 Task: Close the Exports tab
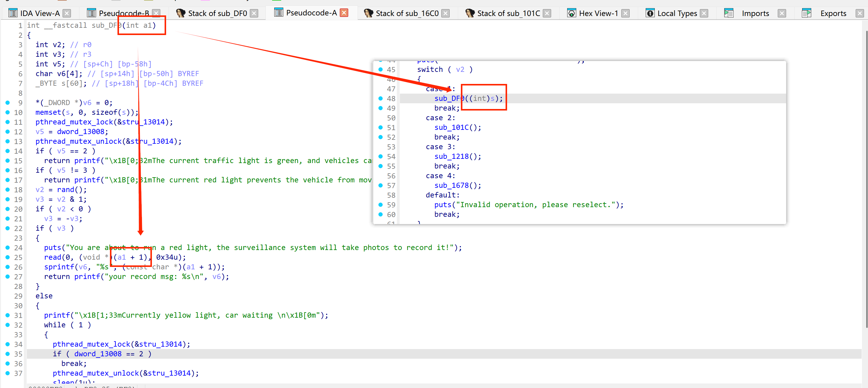point(860,14)
